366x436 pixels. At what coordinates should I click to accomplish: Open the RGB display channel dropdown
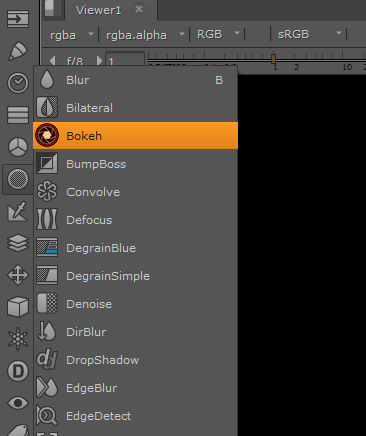coord(218,34)
